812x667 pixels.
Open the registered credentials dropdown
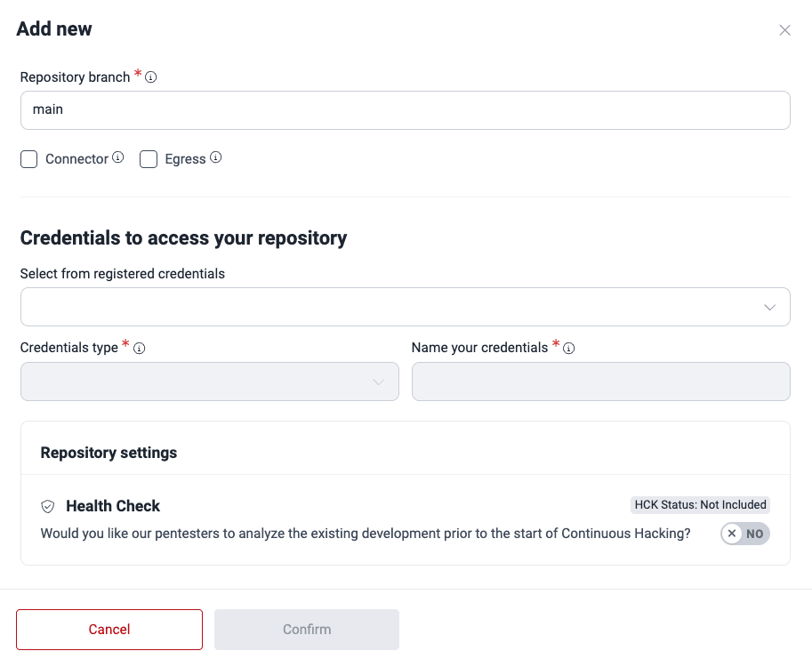(x=406, y=306)
